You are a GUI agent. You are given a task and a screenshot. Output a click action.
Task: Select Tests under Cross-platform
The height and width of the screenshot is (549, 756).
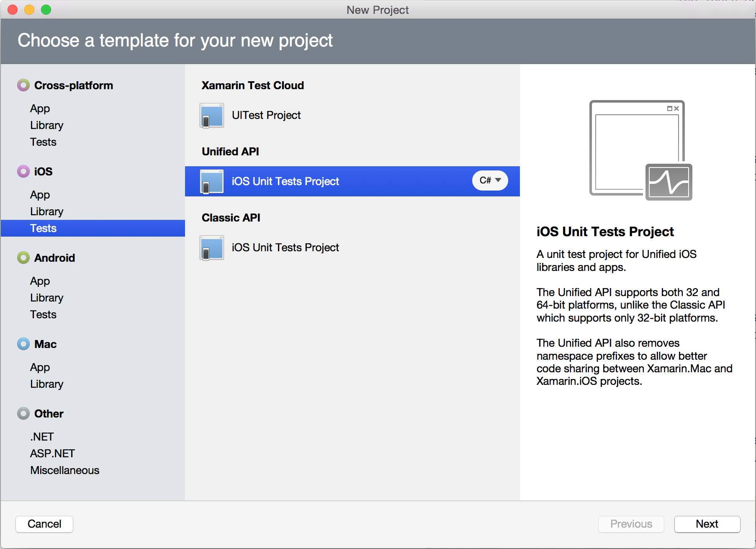coord(43,142)
